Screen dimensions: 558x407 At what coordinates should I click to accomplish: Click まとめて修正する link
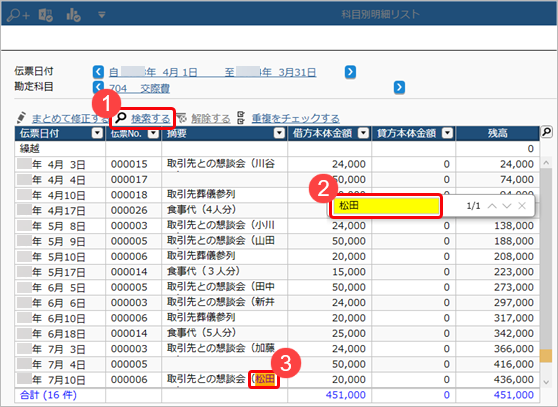coord(70,118)
